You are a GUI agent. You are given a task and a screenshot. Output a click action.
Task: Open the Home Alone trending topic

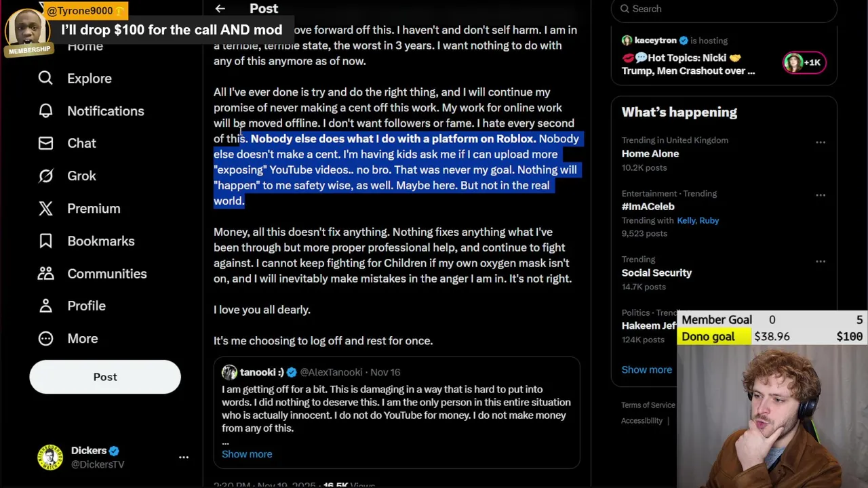click(x=650, y=154)
